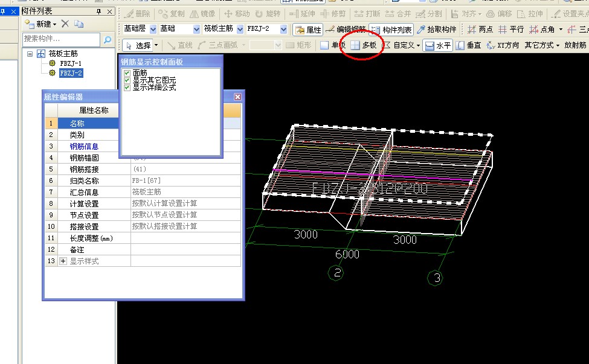Click the 搜索构件 search input field
This screenshot has width=589, height=364.
click(x=62, y=39)
